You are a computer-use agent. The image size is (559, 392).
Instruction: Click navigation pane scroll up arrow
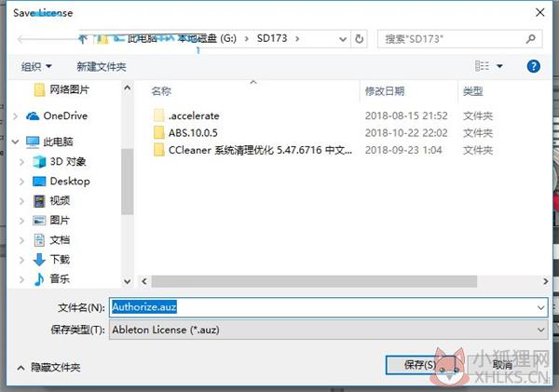(x=128, y=88)
